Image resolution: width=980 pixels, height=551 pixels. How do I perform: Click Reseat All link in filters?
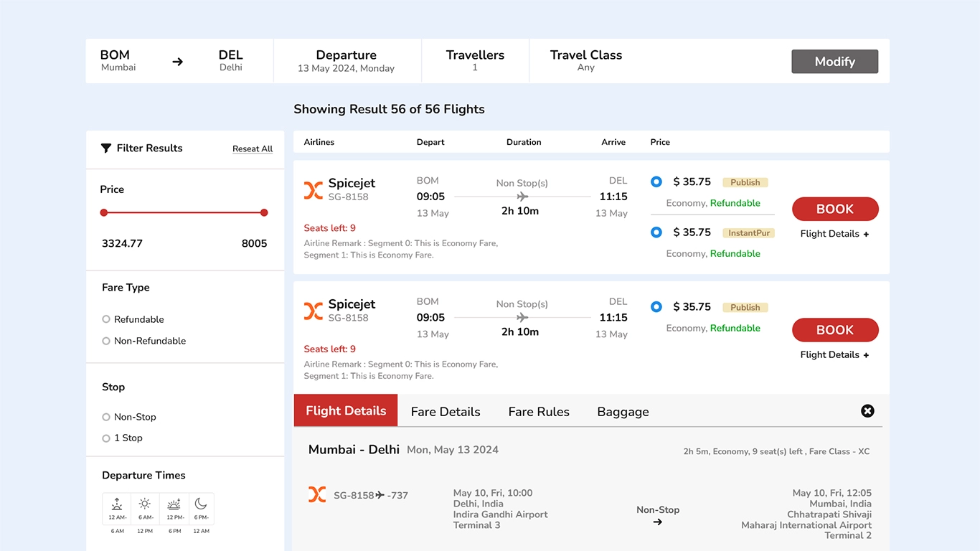[253, 149]
